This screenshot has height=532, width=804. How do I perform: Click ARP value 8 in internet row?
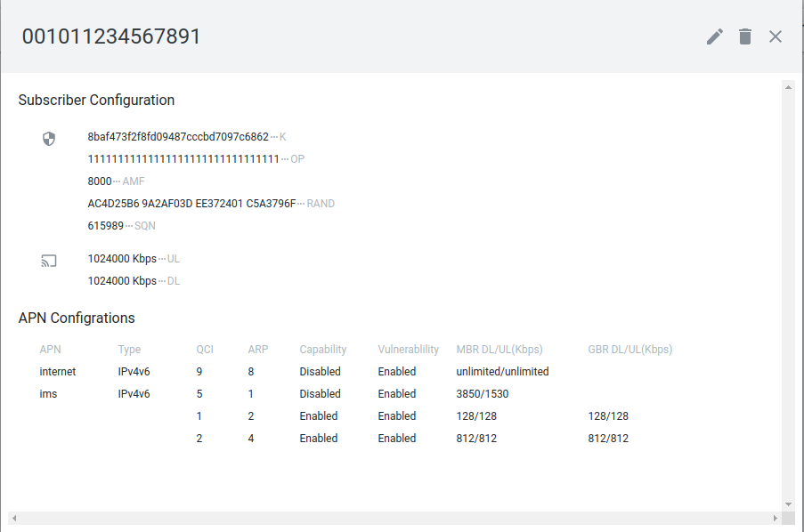[x=251, y=372]
